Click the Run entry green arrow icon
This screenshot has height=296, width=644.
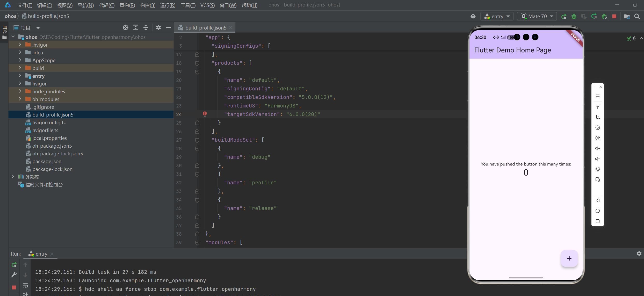[564, 16]
